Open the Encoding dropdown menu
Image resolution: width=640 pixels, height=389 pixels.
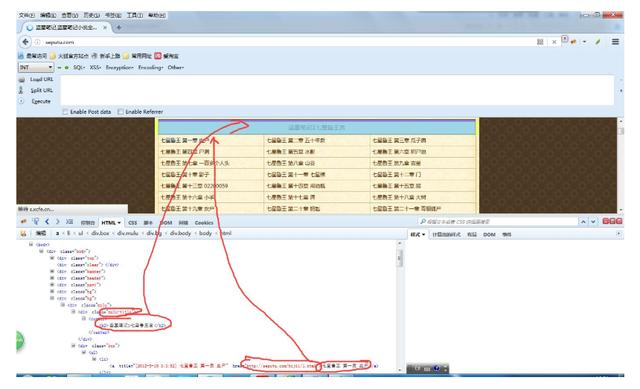tap(151, 67)
